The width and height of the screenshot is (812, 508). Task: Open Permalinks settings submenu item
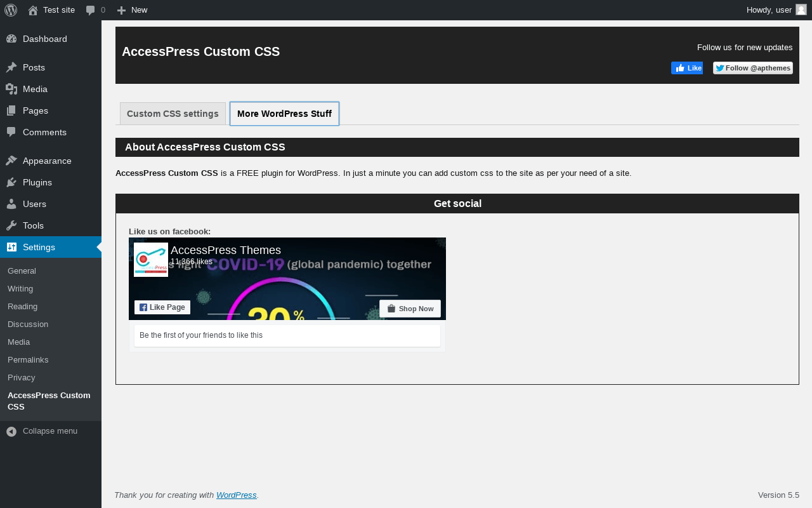28,359
